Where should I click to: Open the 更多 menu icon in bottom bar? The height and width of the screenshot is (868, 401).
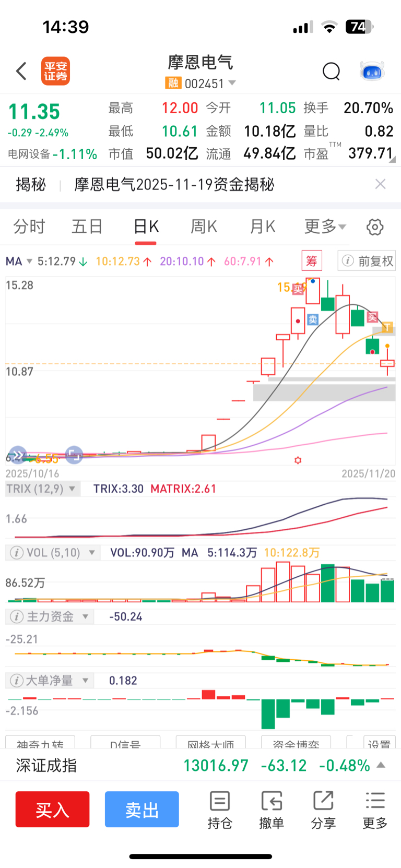pos(375,810)
